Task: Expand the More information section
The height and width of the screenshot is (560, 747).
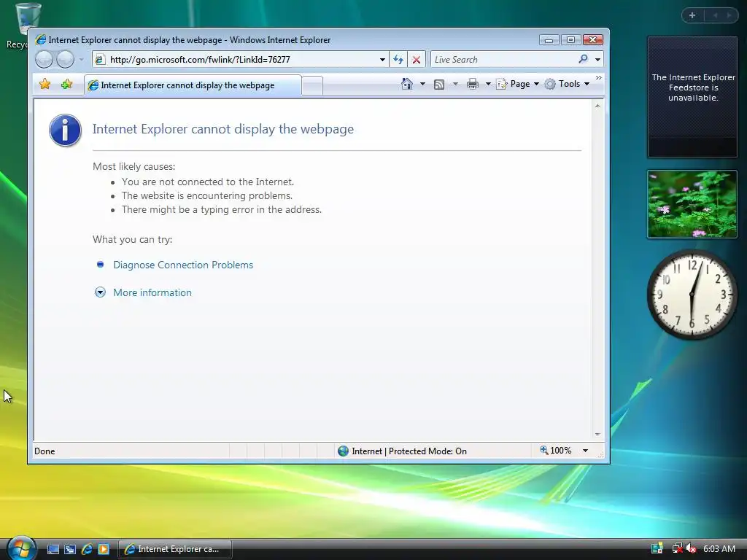Action: click(152, 292)
